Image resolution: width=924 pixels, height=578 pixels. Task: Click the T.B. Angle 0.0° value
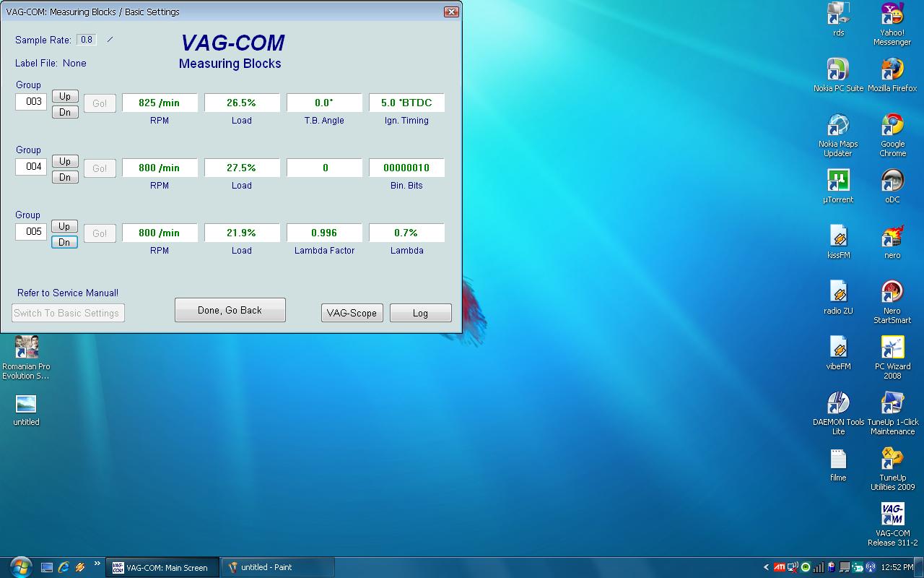tap(324, 103)
